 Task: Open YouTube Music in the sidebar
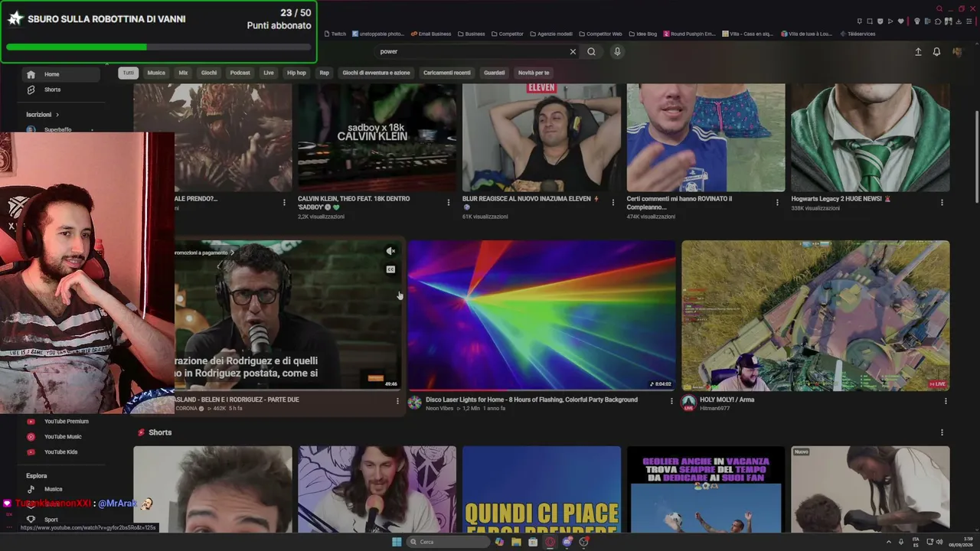click(x=61, y=437)
